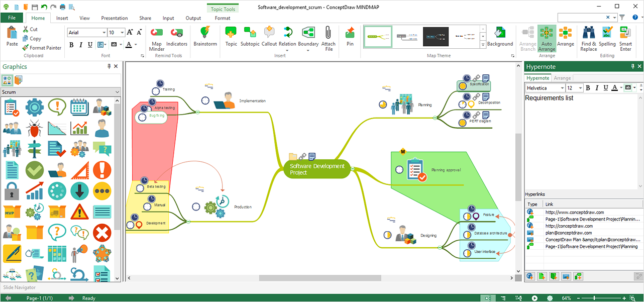The image size is (644, 302).
Task: Open the File menu
Action: [x=12, y=18]
